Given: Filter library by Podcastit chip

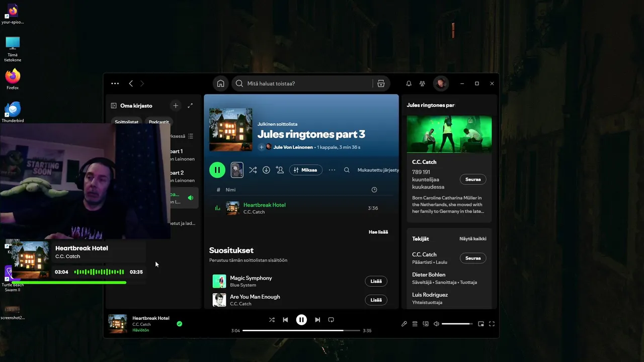Looking at the screenshot, I should tap(159, 122).
